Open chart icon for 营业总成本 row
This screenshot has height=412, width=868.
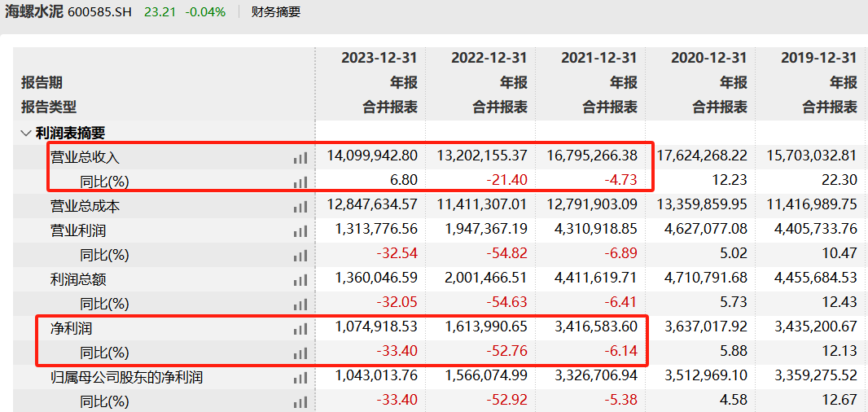(x=300, y=207)
